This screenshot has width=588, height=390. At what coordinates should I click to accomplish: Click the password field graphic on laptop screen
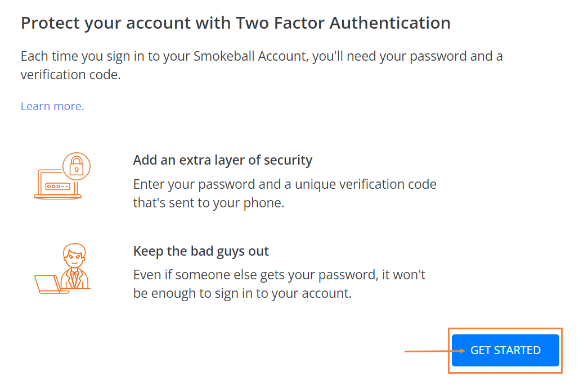(58, 186)
